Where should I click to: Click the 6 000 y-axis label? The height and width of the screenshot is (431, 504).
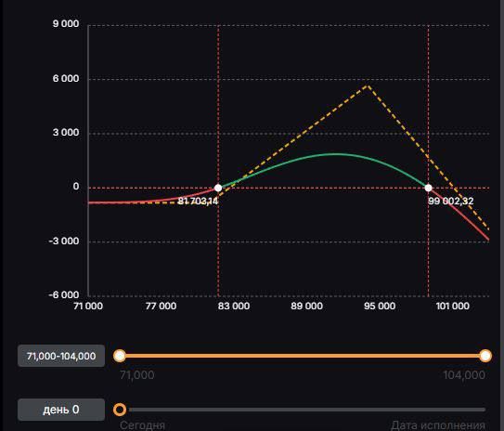66,78
